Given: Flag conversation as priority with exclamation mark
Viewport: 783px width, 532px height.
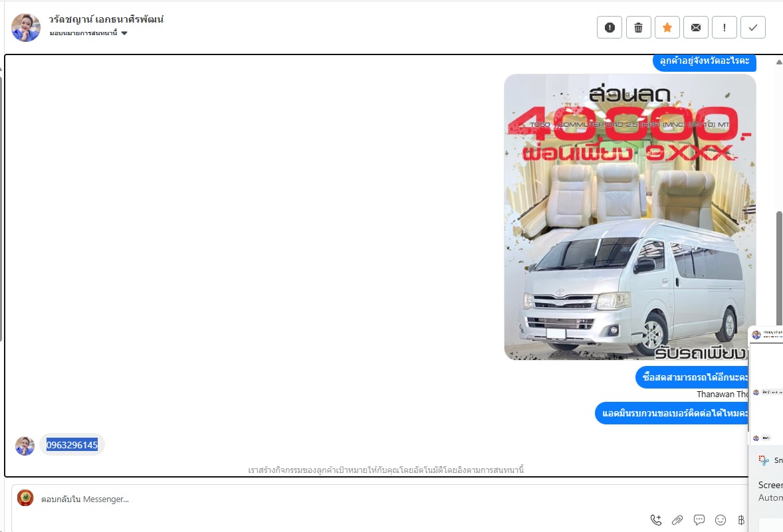Looking at the screenshot, I should click(724, 27).
